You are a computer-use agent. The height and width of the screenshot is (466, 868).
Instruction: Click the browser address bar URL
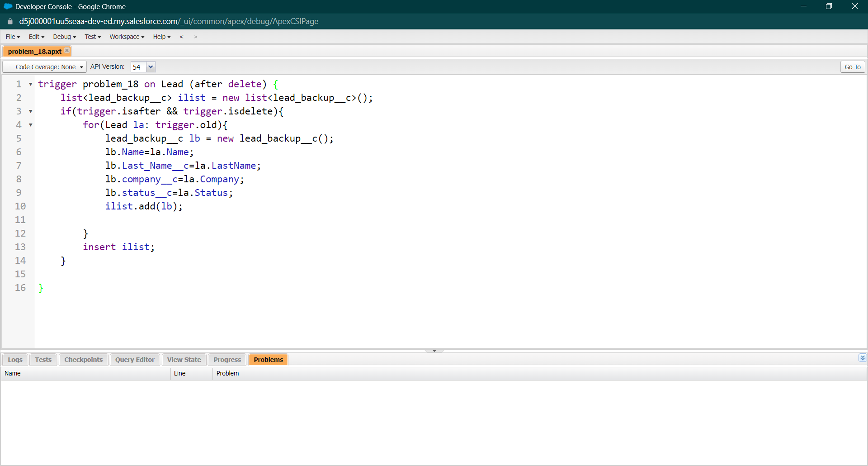(x=167, y=21)
